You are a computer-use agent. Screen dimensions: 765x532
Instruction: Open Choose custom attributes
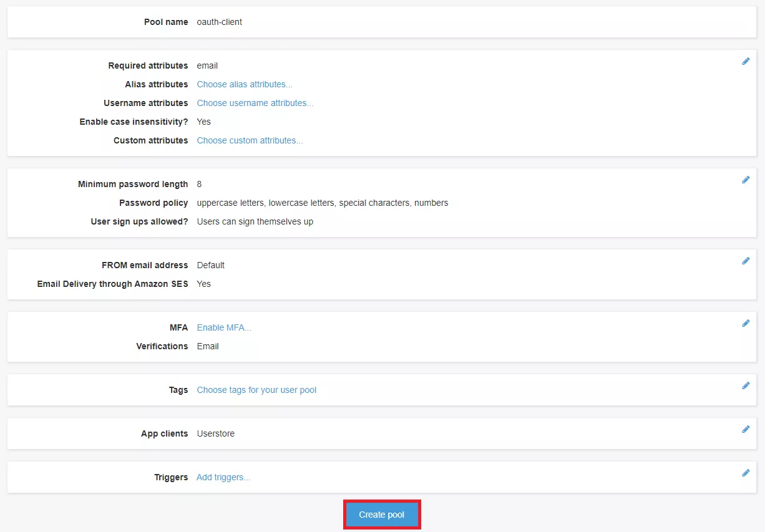pyautogui.click(x=250, y=140)
